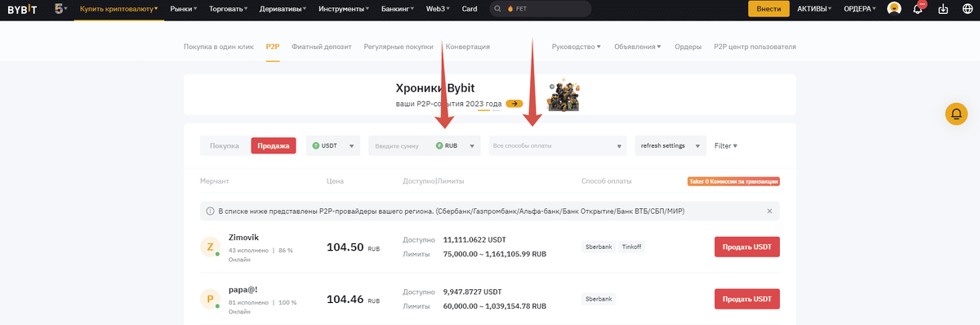Expand the Руководство dropdown

[x=576, y=47]
